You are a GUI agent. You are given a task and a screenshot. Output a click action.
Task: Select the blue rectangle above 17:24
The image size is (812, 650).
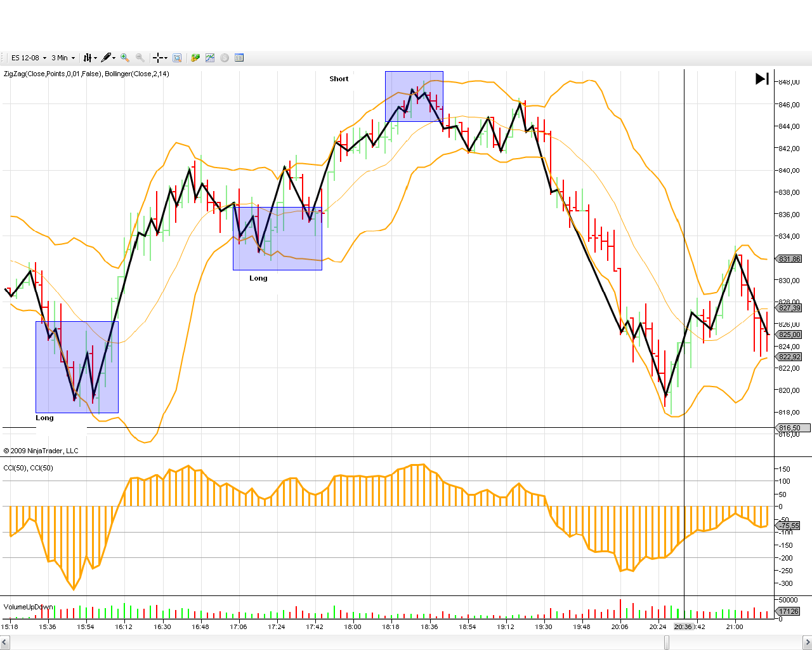click(x=277, y=239)
